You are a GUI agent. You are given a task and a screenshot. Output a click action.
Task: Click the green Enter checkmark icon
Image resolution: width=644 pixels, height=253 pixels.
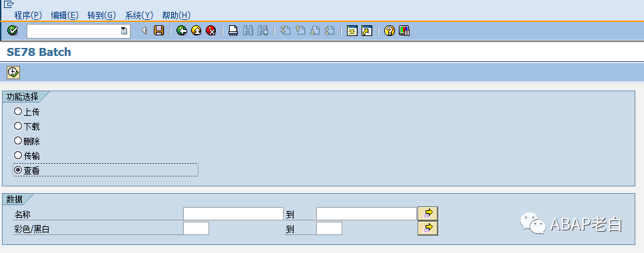click(13, 31)
